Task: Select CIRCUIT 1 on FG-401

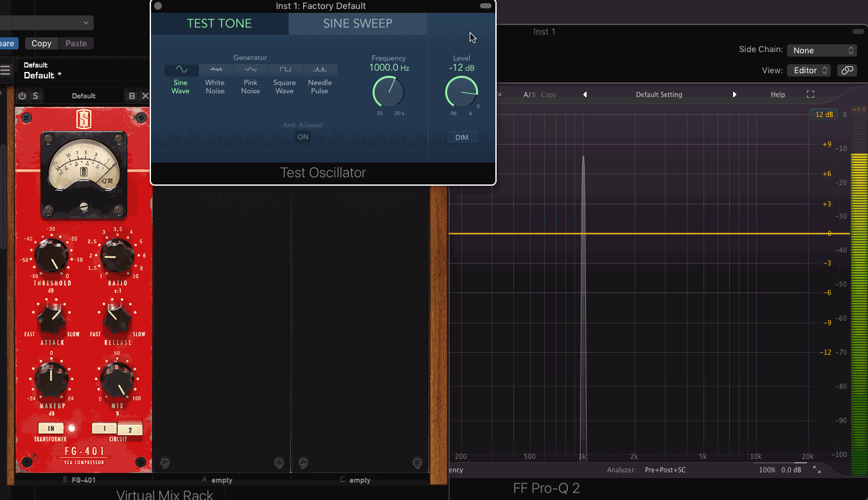Action: click(104, 428)
